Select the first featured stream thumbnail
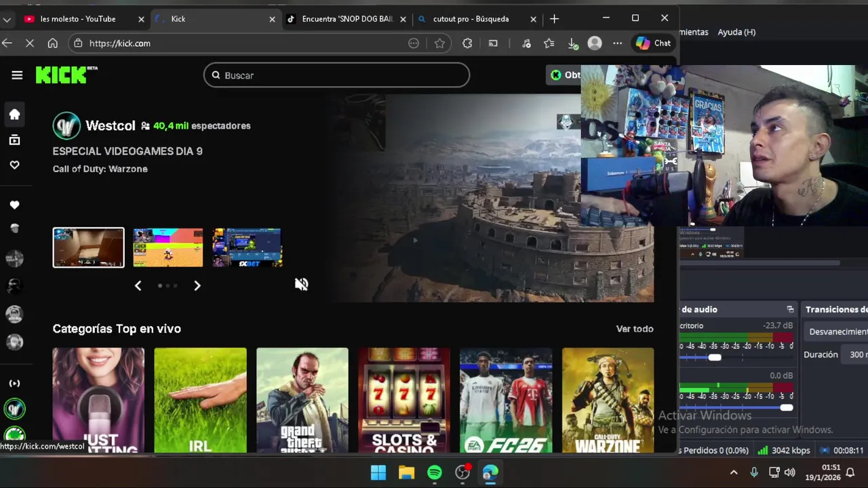This screenshot has width=868, height=488. point(89,247)
